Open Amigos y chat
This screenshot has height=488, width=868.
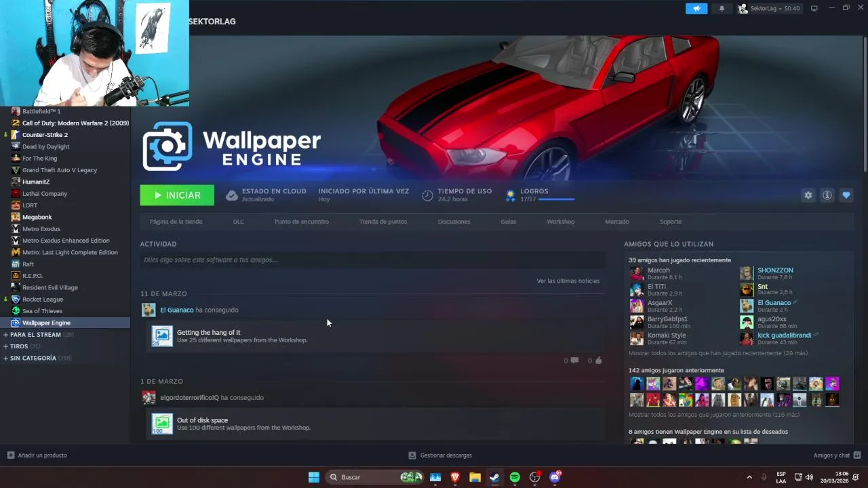(x=837, y=455)
